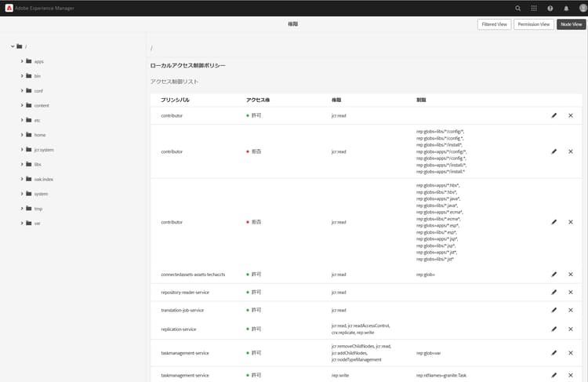This screenshot has width=588, height=382.
Task: Edit repository-reader-service entry
Action: click(x=554, y=293)
